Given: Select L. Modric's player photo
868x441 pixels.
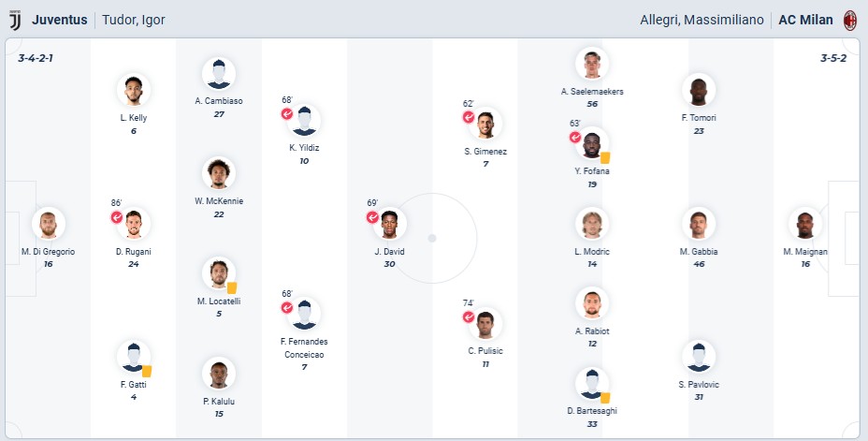Looking at the screenshot, I should click(x=592, y=225).
